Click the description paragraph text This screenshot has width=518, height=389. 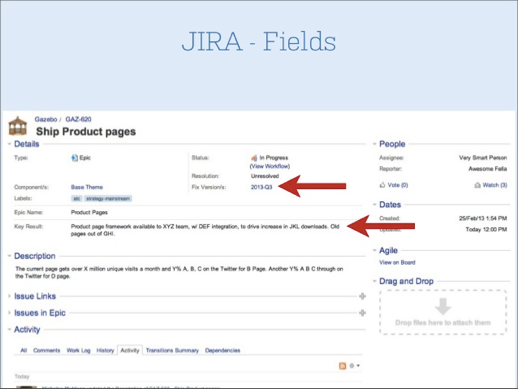coord(179,272)
